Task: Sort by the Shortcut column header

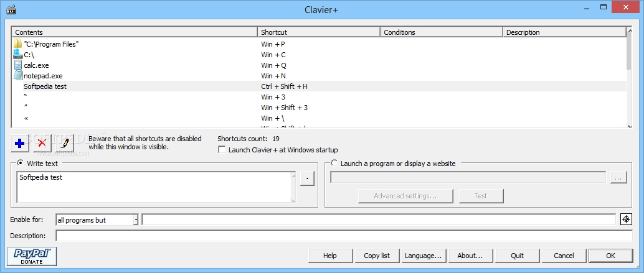Action: [x=319, y=32]
